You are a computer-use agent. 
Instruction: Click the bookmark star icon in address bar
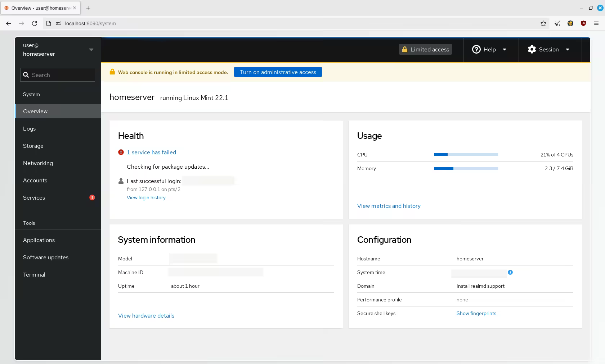543,23
